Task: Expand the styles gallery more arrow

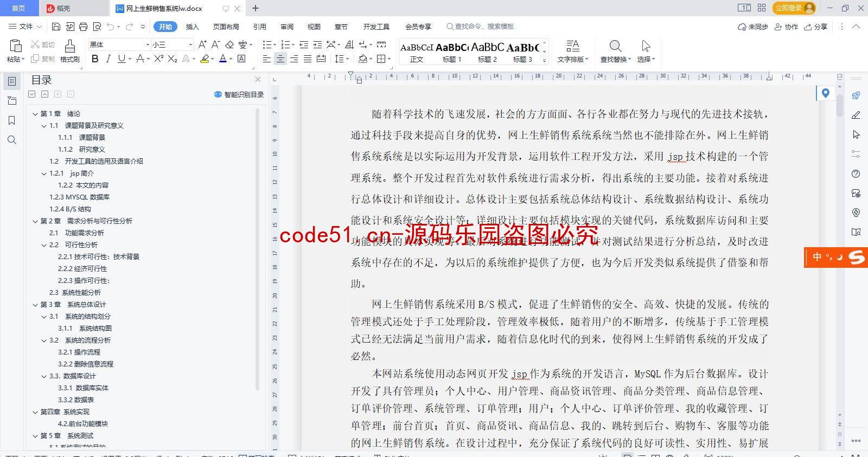Action: 545,60
